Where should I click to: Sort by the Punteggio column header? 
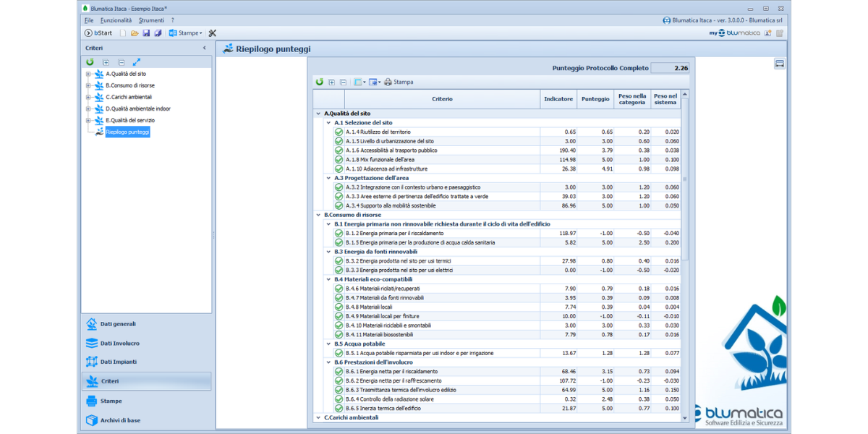[595, 99]
